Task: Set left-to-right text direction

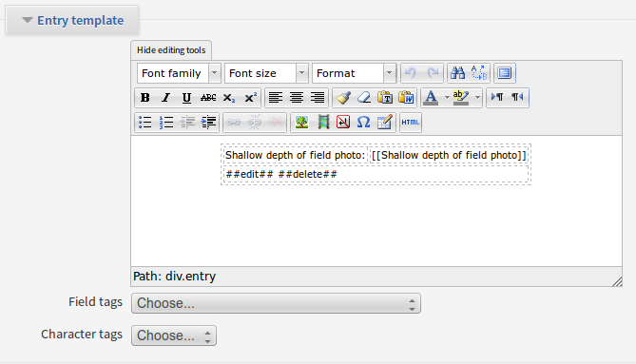Action: (497, 98)
